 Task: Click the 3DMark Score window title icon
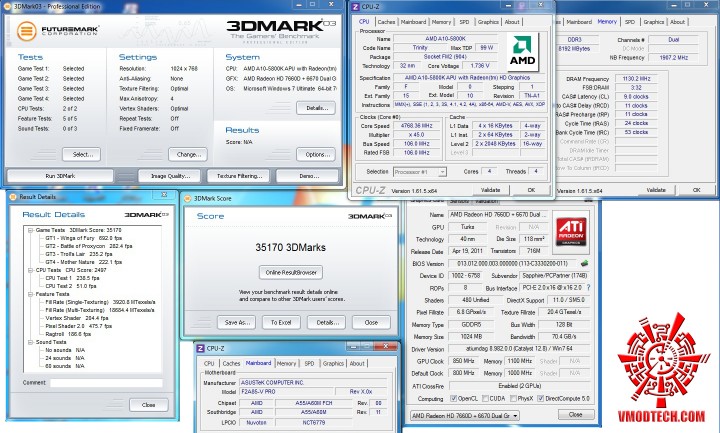click(x=187, y=198)
